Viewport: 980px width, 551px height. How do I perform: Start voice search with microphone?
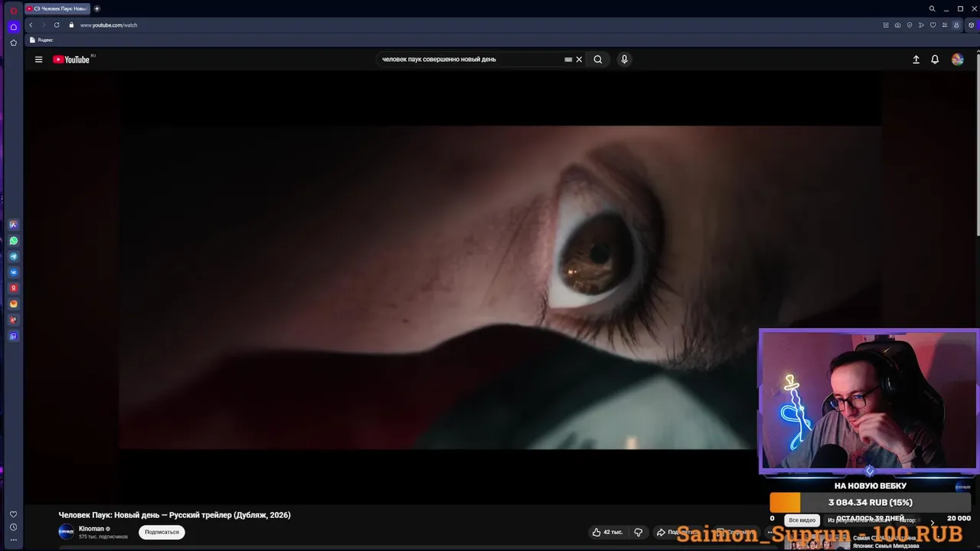click(624, 60)
